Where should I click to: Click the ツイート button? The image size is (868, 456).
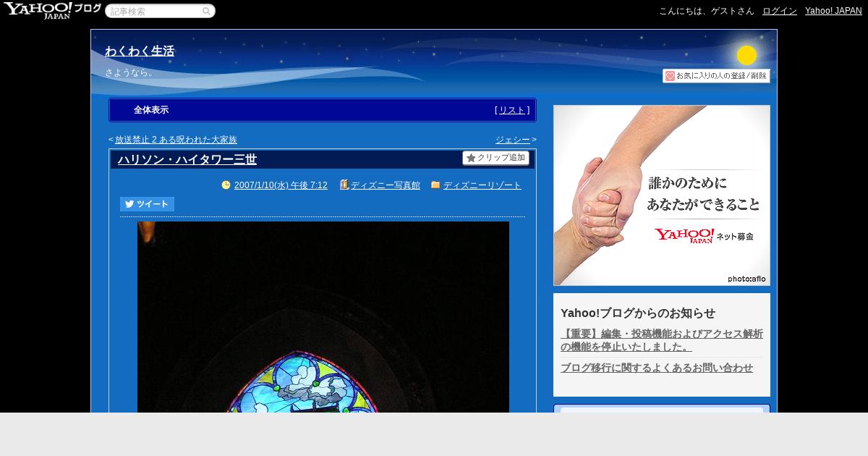coord(147,204)
